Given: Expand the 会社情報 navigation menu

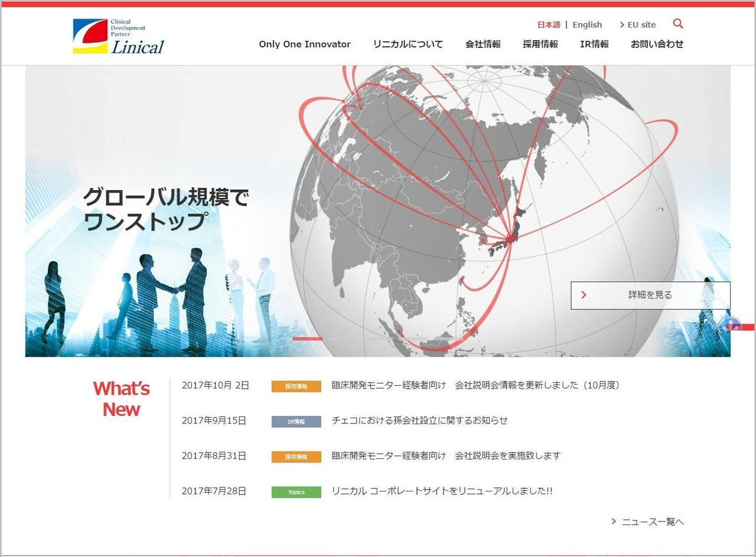Looking at the screenshot, I should pos(483,44).
